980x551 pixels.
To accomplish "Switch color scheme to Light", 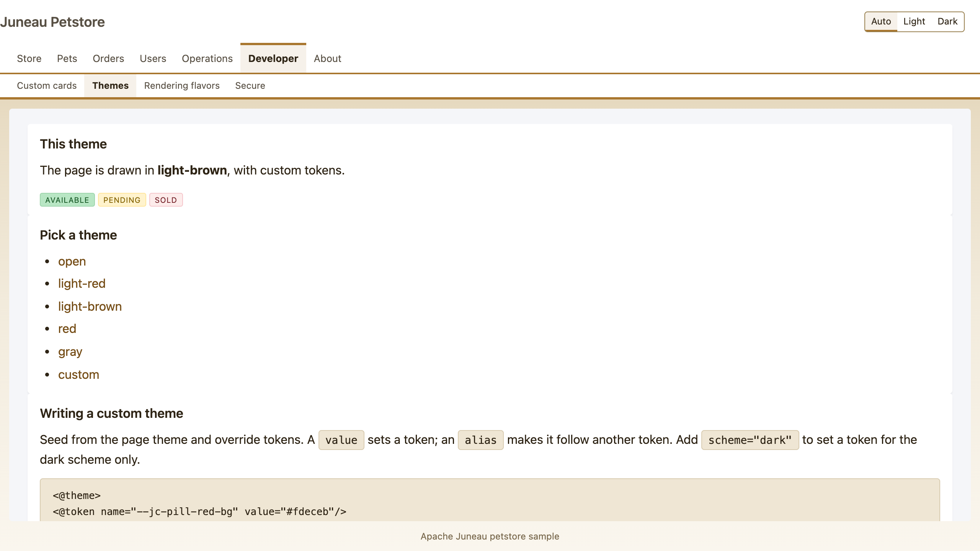I will coord(914,21).
